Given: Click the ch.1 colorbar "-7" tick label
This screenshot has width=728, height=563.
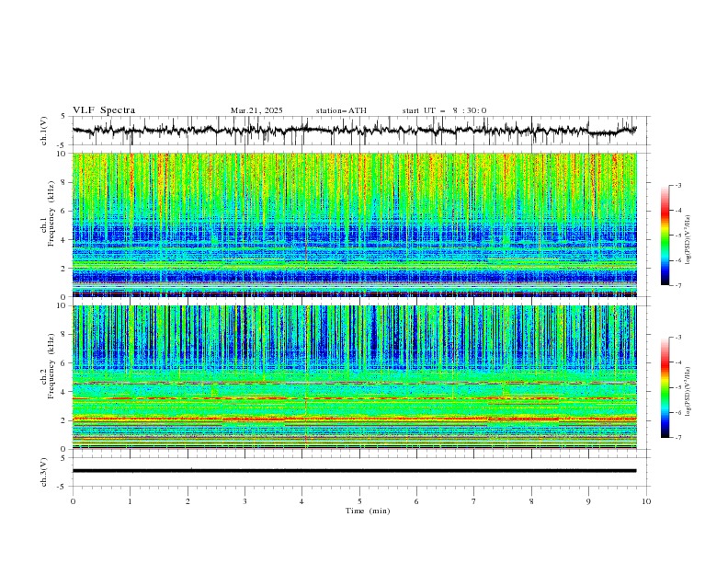Looking at the screenshot, I should click(677, 285).
